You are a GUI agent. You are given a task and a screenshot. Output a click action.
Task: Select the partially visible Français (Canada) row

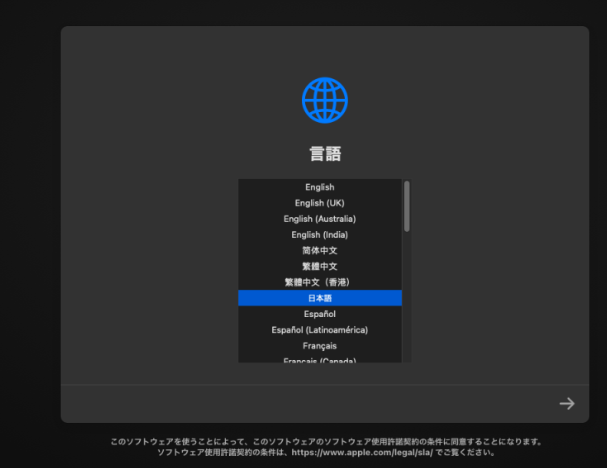coord(320,359)
